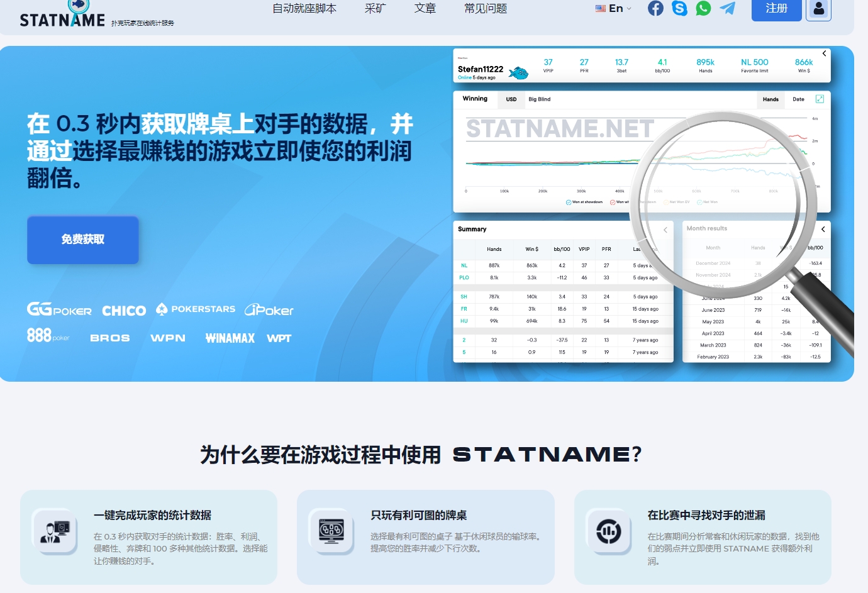Toggle the Won without showdown legend checkbox
868x593 pixels.
[613, 202]
